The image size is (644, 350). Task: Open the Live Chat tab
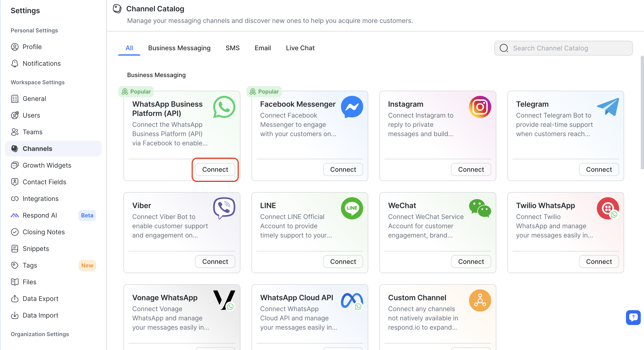(x=300, y=48)
